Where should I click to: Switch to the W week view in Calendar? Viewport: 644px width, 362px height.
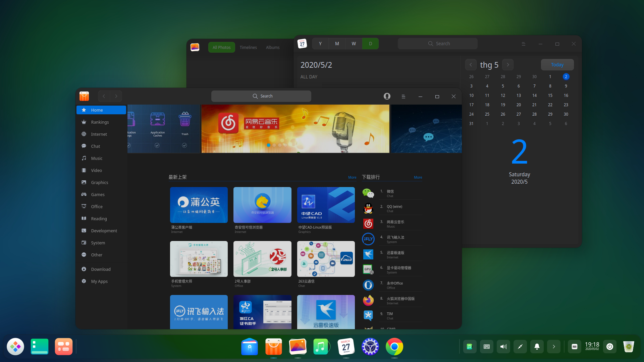pos(354,43)
